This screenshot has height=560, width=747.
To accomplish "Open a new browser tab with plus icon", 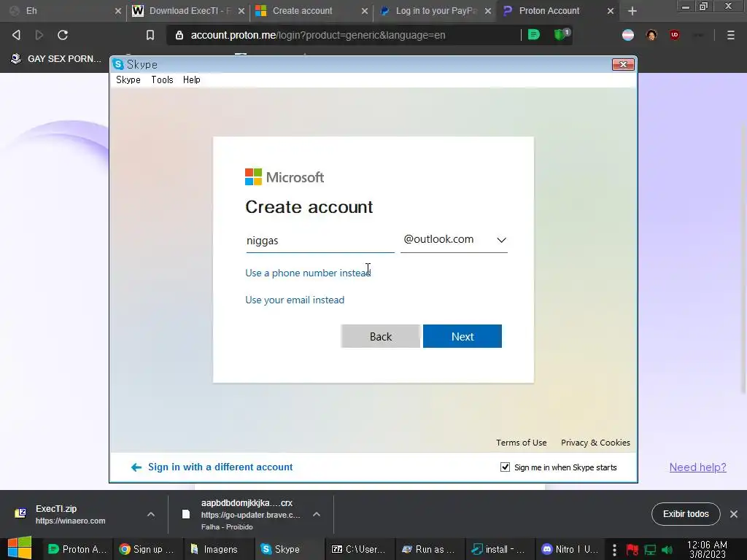I will click(632, 11).
